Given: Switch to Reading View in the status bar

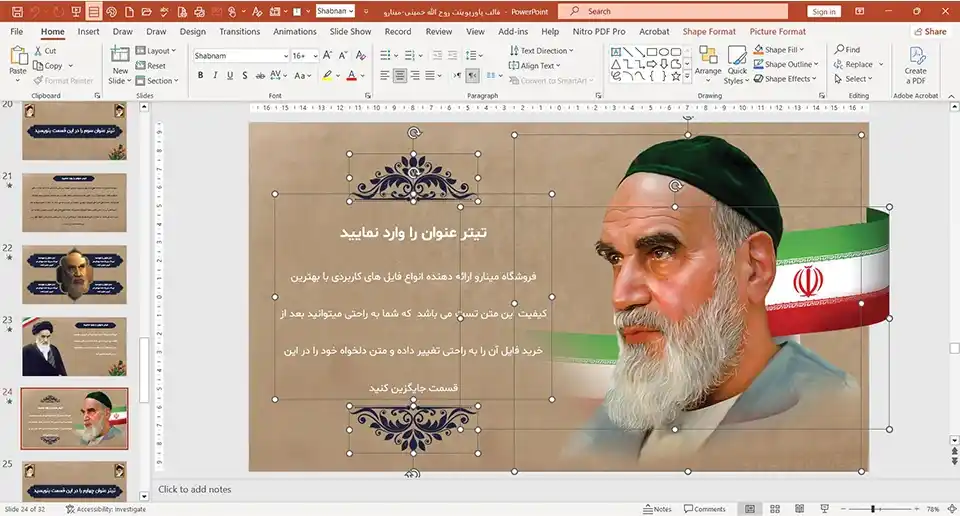Looking at the screenshot, I should click(x=800, y=509).
